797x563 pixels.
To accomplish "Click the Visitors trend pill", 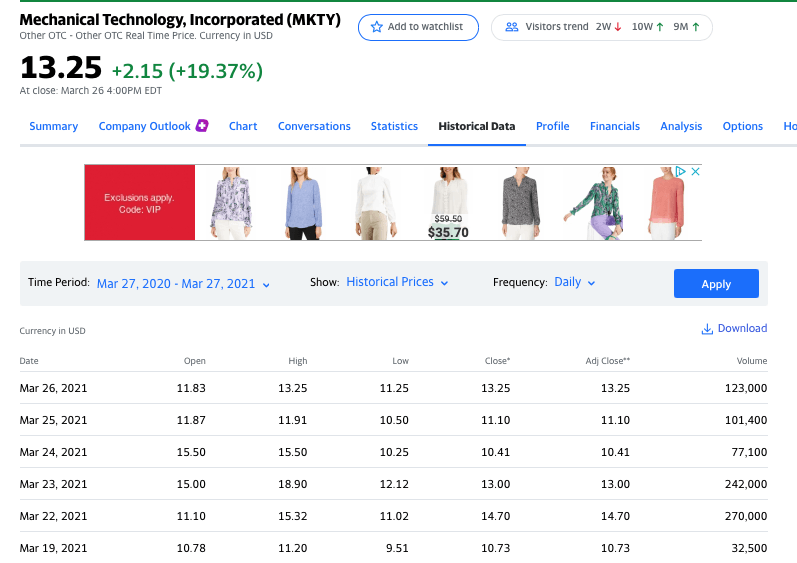I will point(602,27).
